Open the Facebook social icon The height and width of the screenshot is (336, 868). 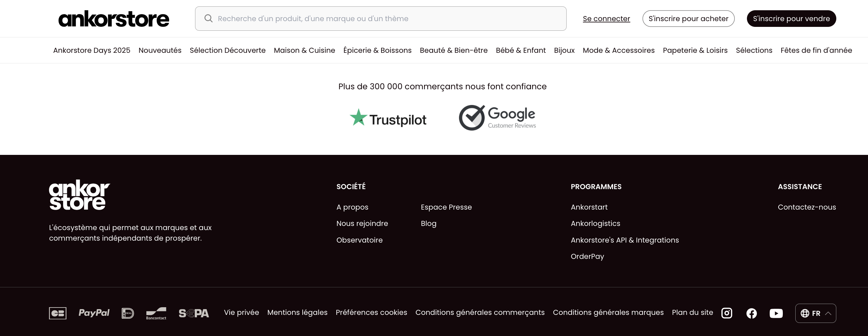[751, 313]
